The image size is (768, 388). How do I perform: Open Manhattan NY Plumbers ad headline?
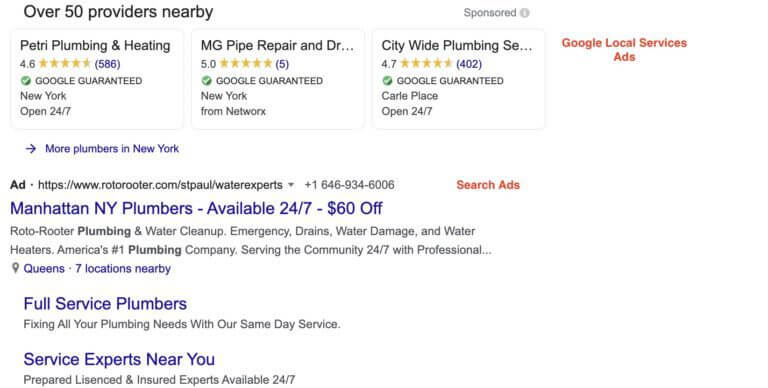pos(196,208)
